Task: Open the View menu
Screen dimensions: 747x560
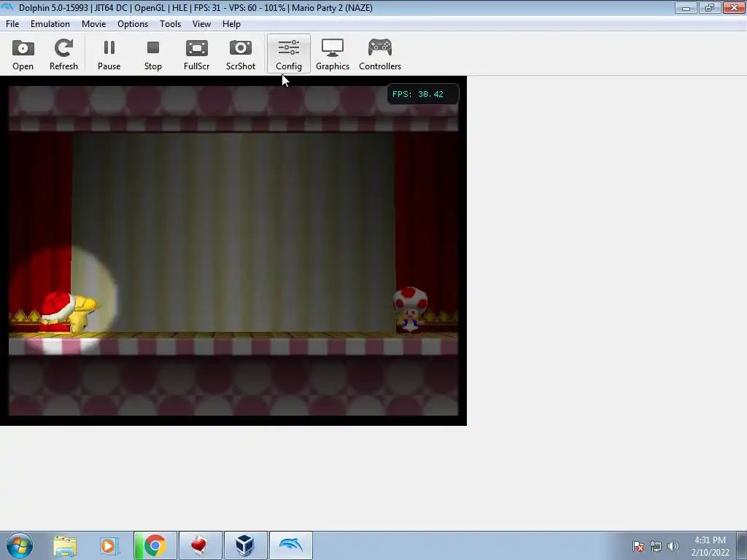Action: point(201,24)
